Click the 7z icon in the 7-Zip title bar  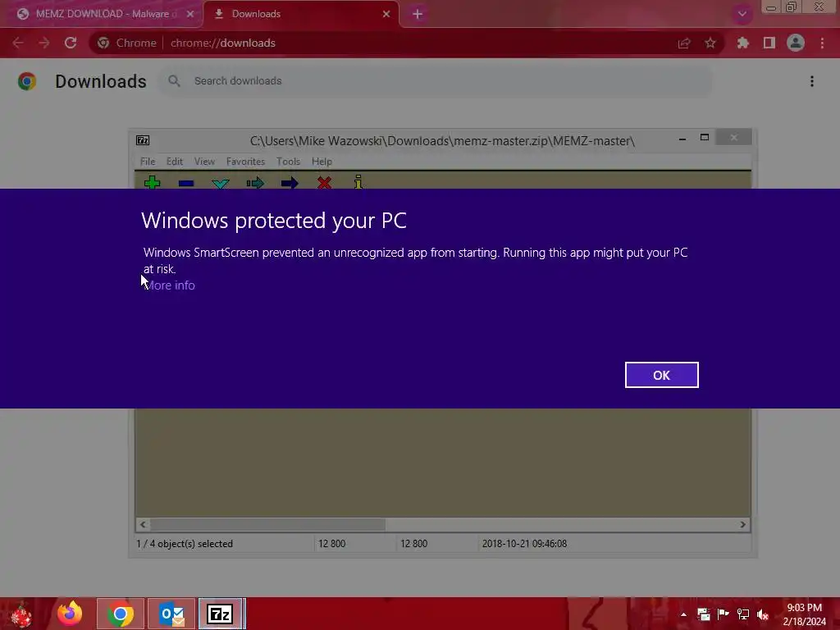143,140
